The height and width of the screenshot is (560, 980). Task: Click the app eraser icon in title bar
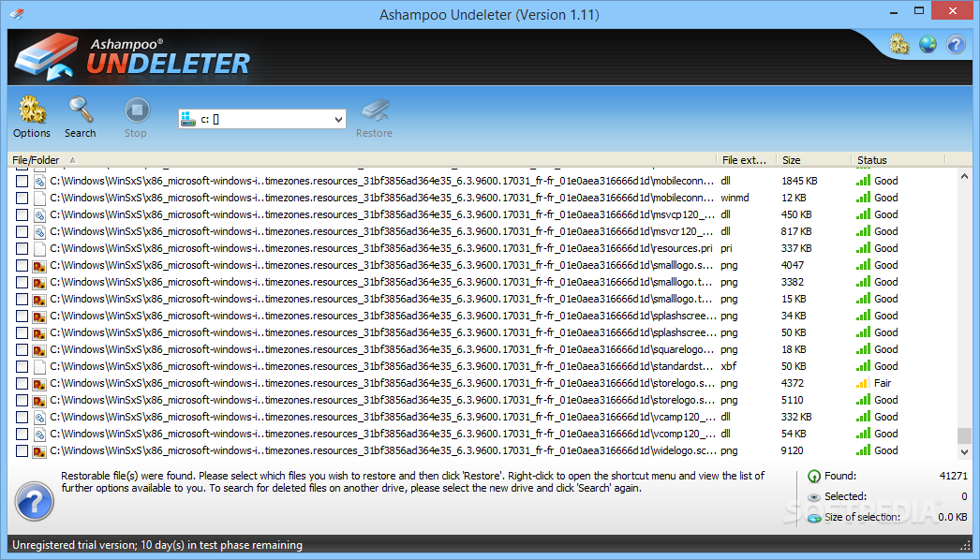coord(17,14)
